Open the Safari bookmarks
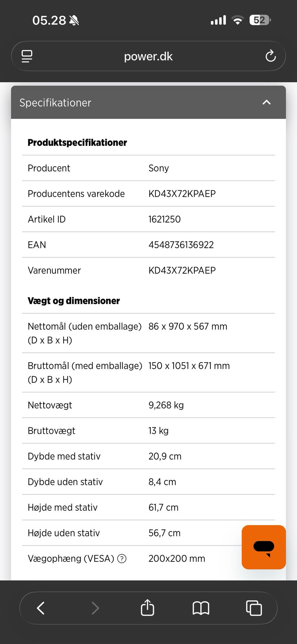Image resolution: width=297 pixels, height=644 pixels. 201,608
